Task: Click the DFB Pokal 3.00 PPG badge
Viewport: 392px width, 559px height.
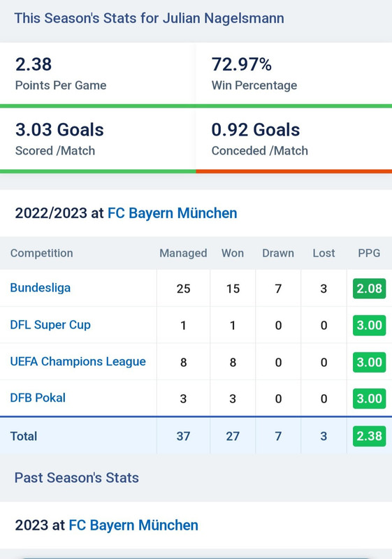Action: [x=369, y=398]
